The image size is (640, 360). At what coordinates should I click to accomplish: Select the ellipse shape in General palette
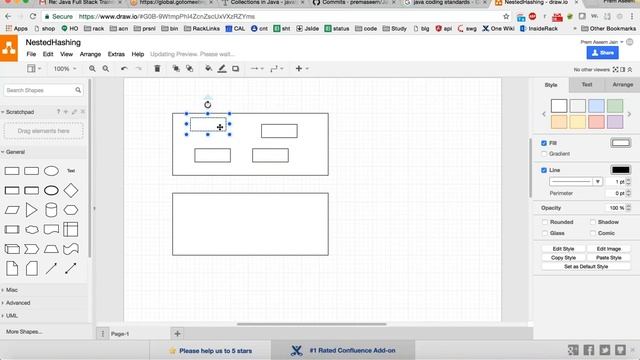tap(51, 171)
